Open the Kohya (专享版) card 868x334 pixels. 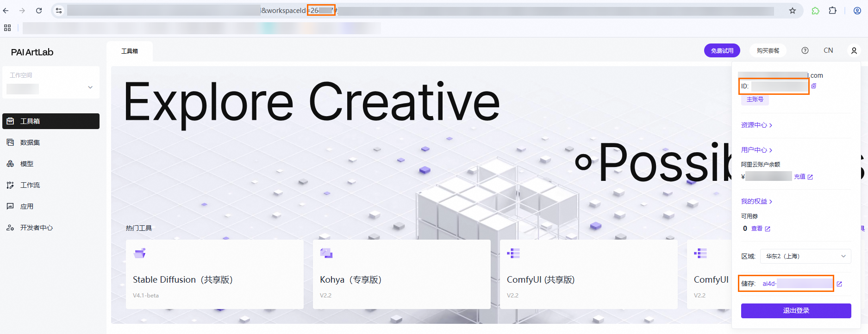[402, 274]
